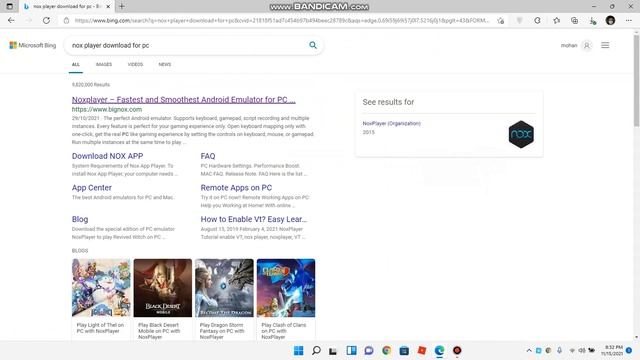640x360 pixels.
Task: Open the Download NOX APP link
Action: coord(107,156)
